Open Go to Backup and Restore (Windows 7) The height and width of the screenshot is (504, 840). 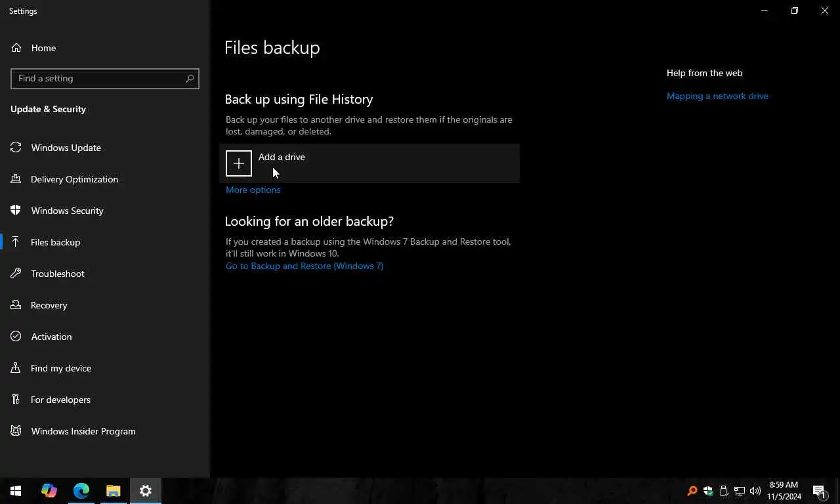(304, 266)
